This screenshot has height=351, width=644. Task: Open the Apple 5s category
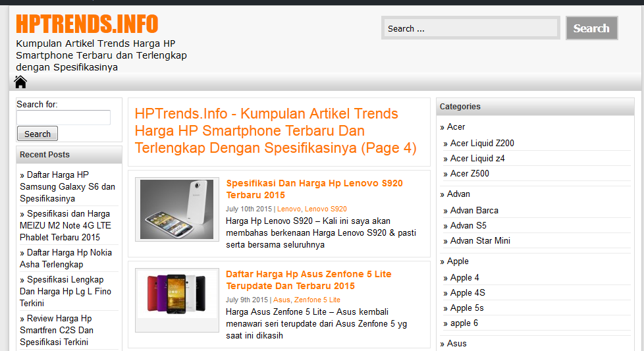[467, 308]
